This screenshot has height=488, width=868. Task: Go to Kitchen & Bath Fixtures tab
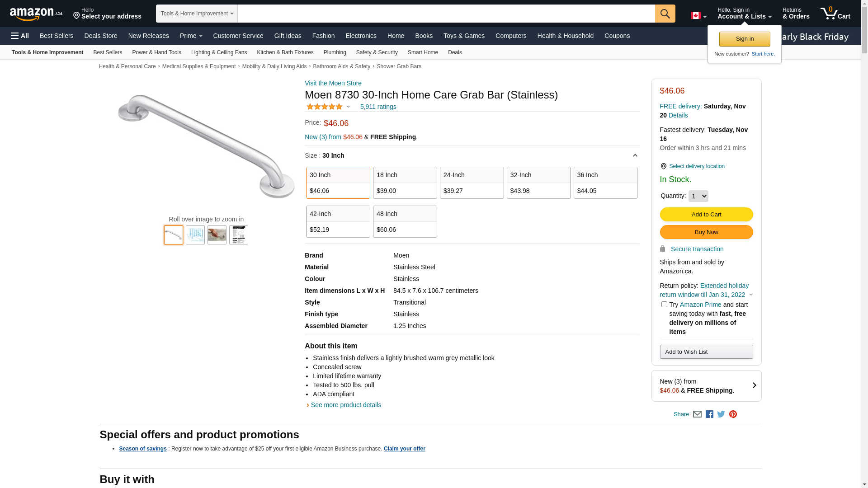click(285, 52)
